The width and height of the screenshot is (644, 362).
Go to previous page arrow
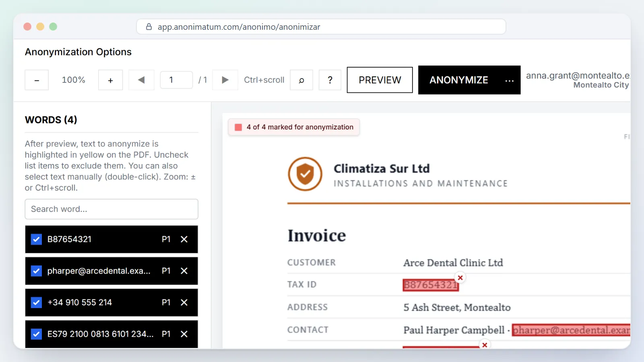pyautogui.click(x=141, y=80)
